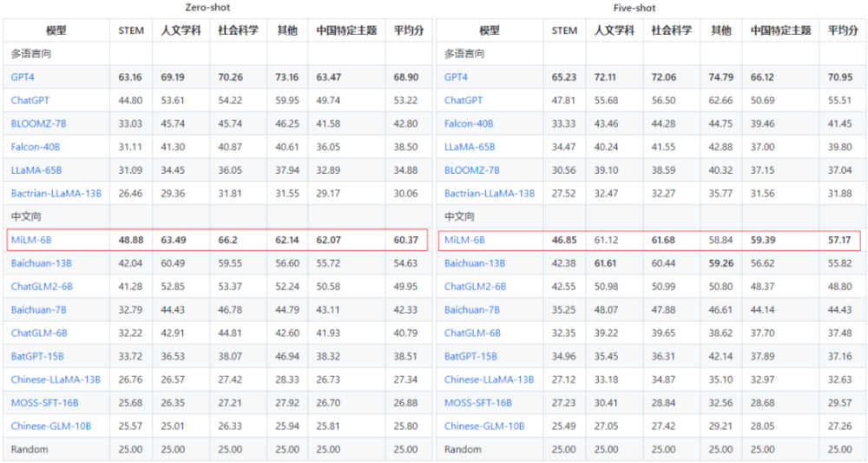Open Bactrian-LLaMA-13B link in Zero-shot table
This screenshot has height=463, width=868.
(56, 194)
